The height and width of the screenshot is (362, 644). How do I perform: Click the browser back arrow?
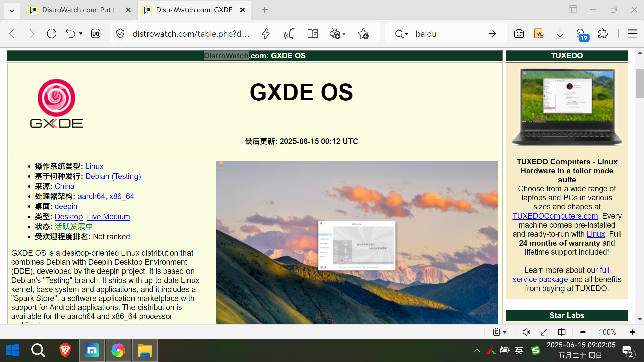point(12,34)
